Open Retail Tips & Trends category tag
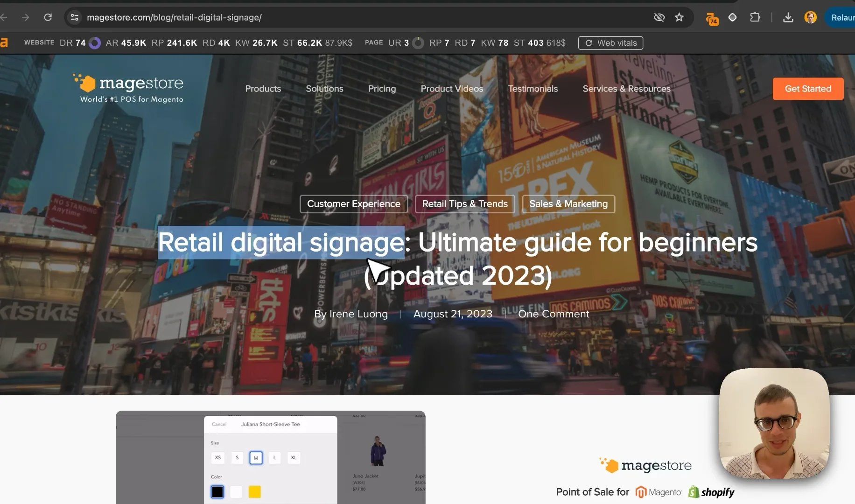The height and width of the screenshot is (504, 855). (x=465, y=204)
